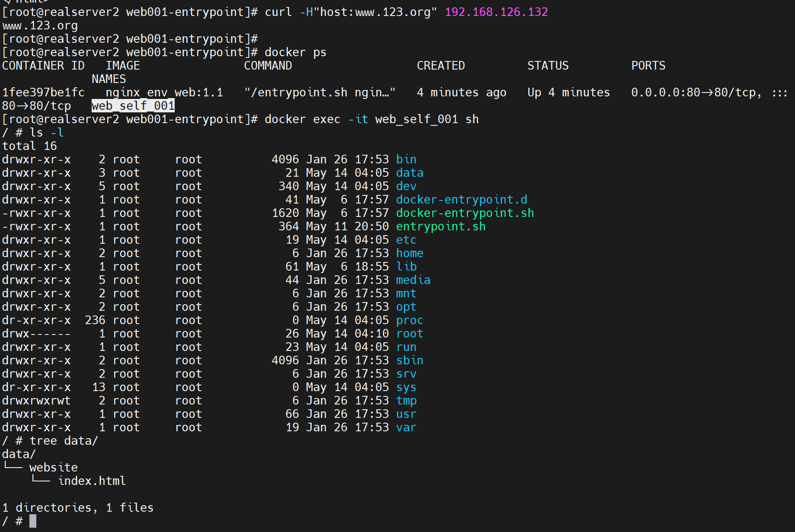Click the tmp directory name
This screenshot has width=795, height=532.
point(406,401)
